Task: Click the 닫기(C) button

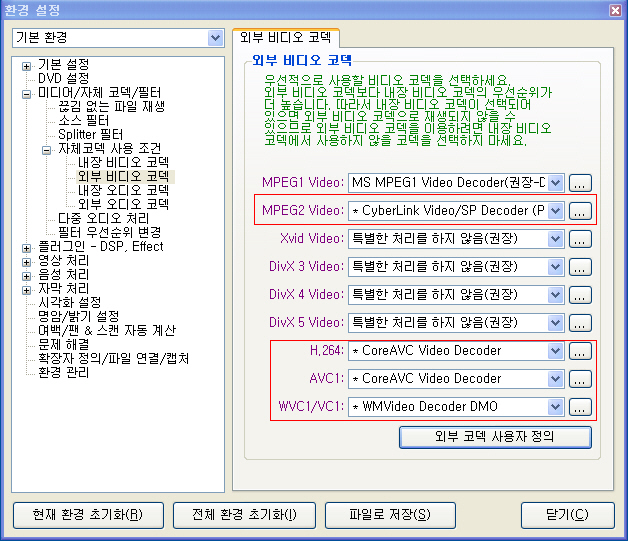Action: (568, 515)
